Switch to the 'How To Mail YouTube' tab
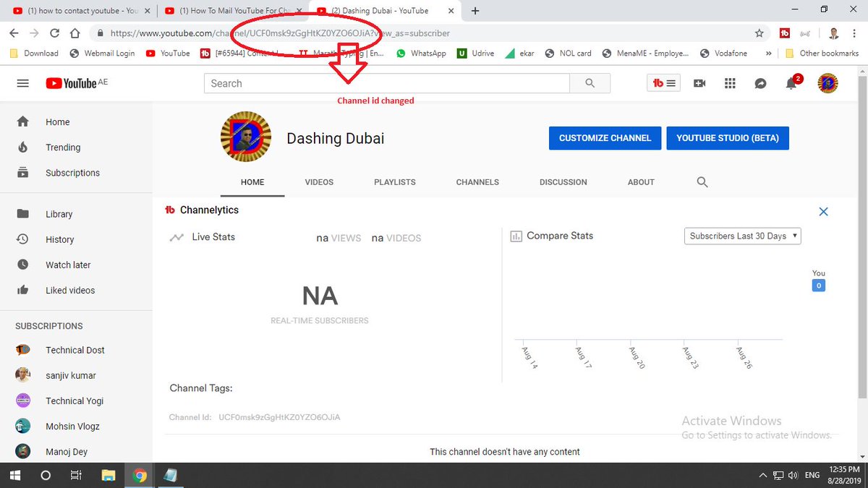This screenshot has height=488, width=868. click(231, 11)
